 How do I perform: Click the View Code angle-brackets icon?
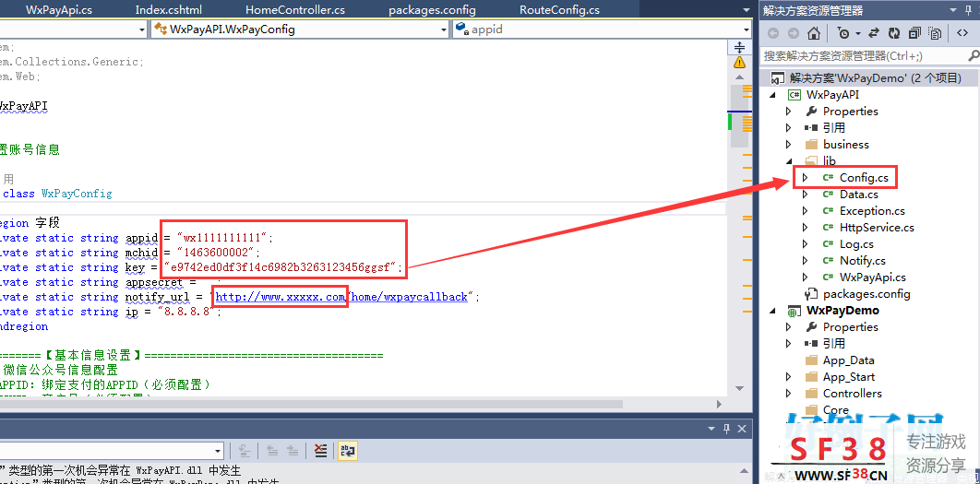click(962, 33)
